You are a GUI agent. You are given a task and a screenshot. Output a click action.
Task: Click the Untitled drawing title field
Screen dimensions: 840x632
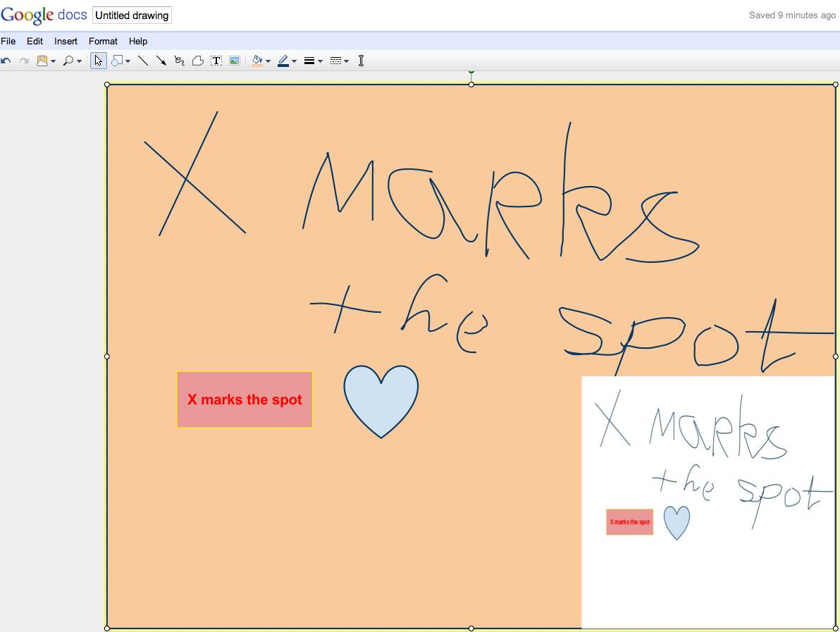coord(132,15)
